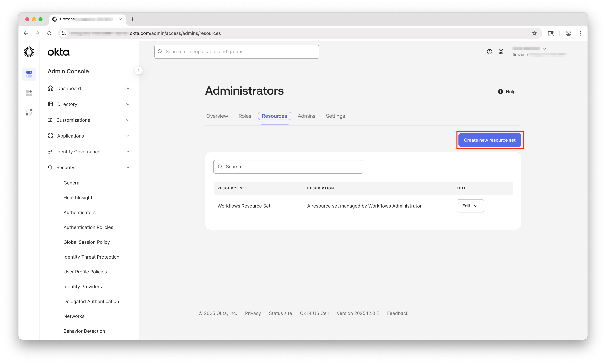Open Authentication Policies in sidebar
Screen dimensions: 606x364
(88, 227)
